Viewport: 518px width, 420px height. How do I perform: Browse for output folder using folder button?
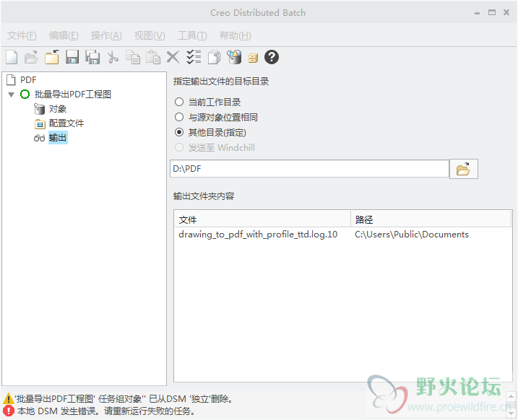coord(464,169)
